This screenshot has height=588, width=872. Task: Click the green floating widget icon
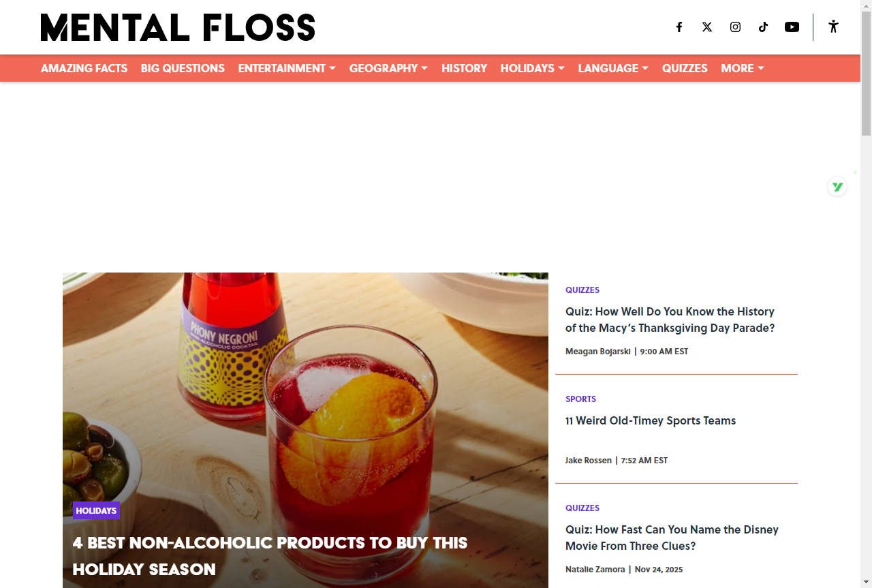pos(837,187)
